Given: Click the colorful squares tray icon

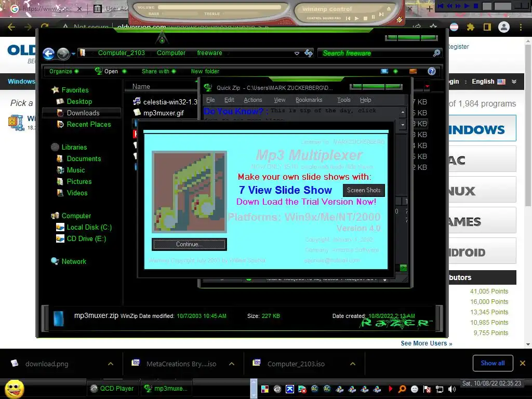Looking at the screenshot, I should pos(264,389).
